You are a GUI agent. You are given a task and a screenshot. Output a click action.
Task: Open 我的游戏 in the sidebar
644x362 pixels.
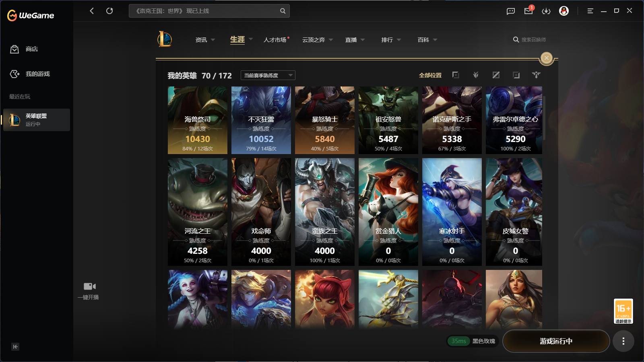coord(30,74)
